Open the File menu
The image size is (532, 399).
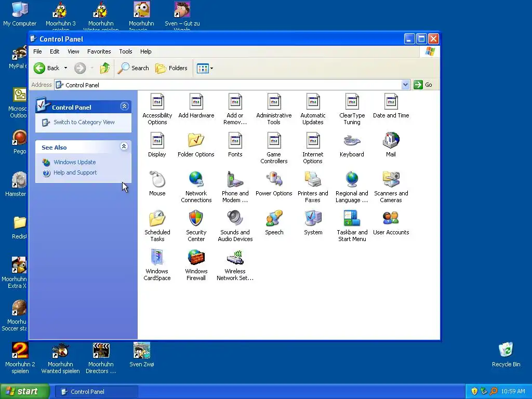point(37,51)
